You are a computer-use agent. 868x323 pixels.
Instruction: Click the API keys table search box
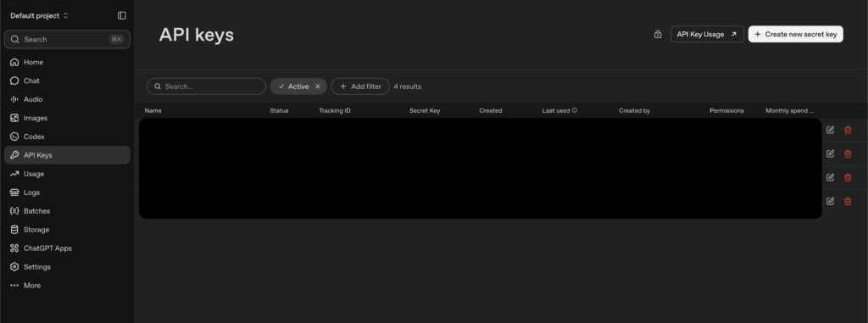tap(206, 86)
